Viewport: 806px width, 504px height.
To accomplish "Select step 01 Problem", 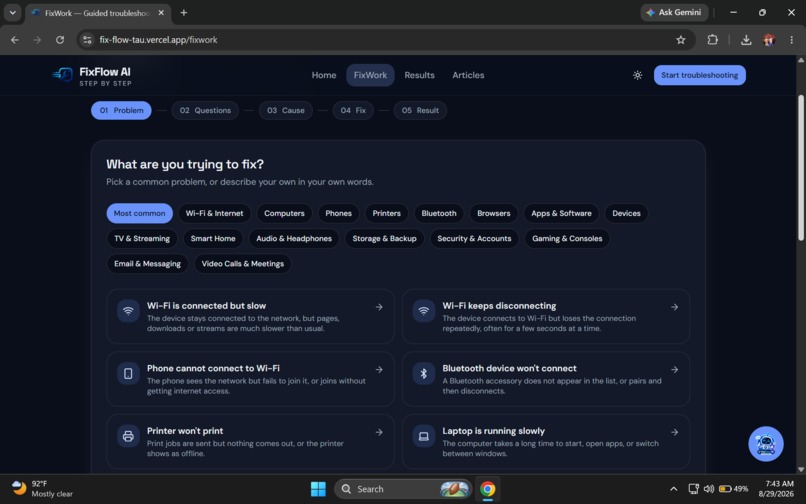I will pos(121,111).
